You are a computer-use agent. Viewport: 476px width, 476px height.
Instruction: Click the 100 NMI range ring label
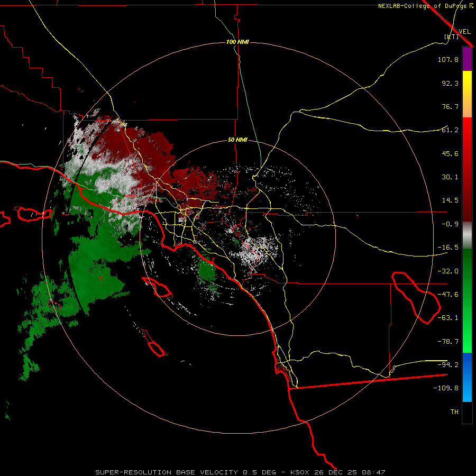pyautogui.click(x=237, y=42)
